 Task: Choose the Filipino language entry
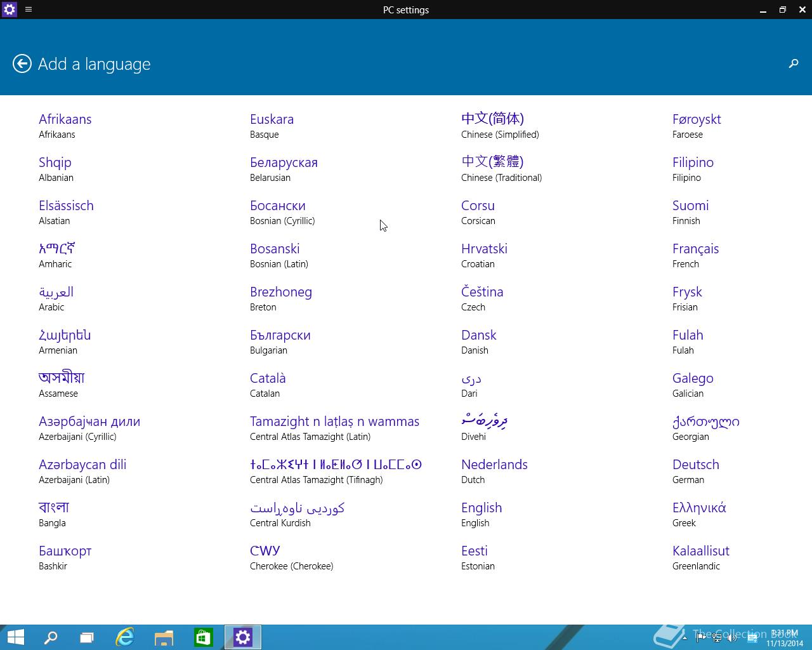(x=693, y=169)
